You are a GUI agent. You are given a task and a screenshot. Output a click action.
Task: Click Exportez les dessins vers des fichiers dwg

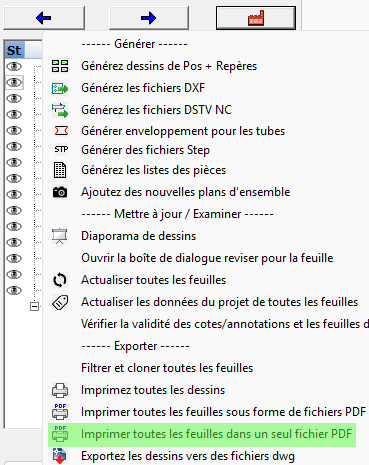188,456
